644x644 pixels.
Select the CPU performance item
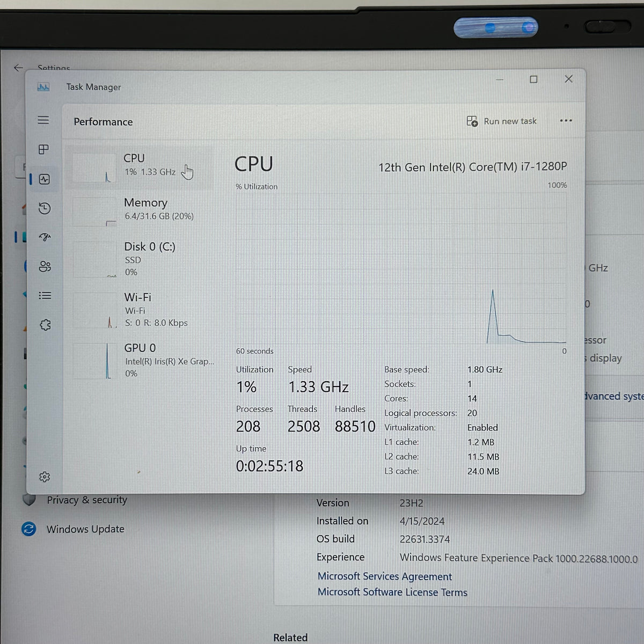coord(141,167)
